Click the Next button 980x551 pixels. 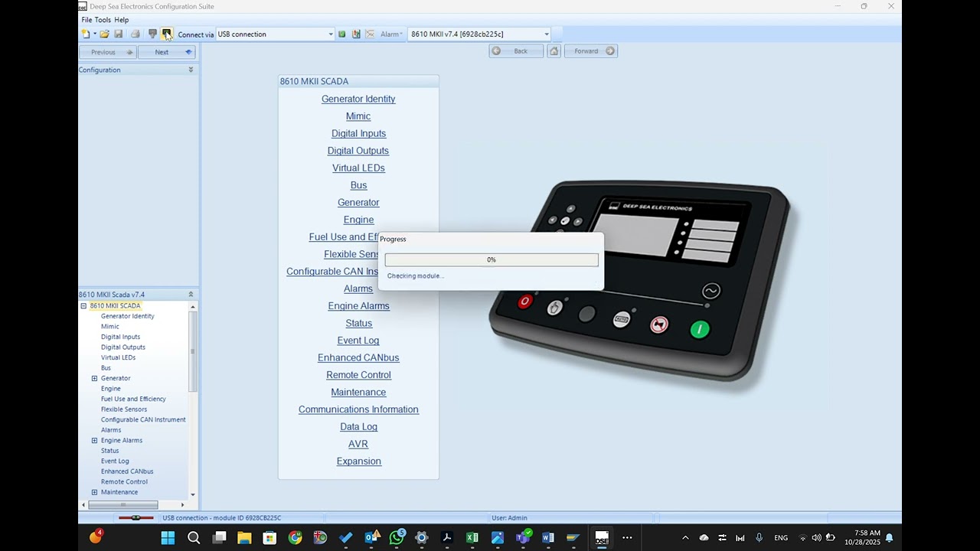167,52
